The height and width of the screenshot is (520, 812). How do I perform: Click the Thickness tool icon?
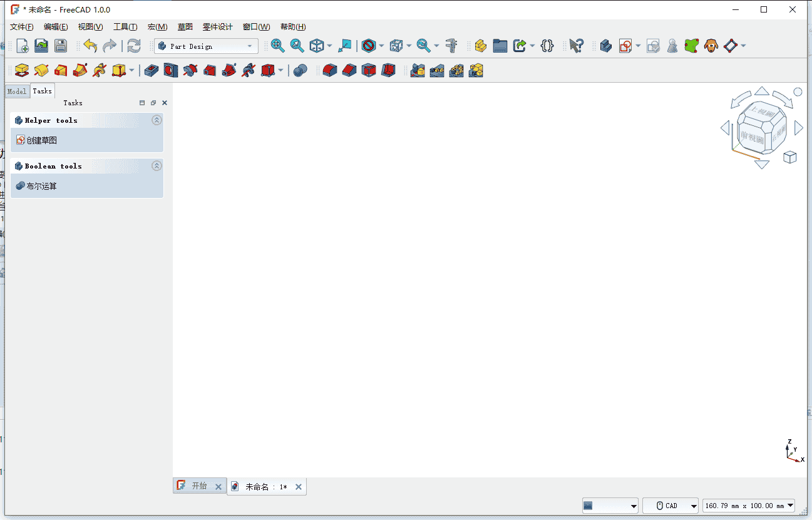388,71
